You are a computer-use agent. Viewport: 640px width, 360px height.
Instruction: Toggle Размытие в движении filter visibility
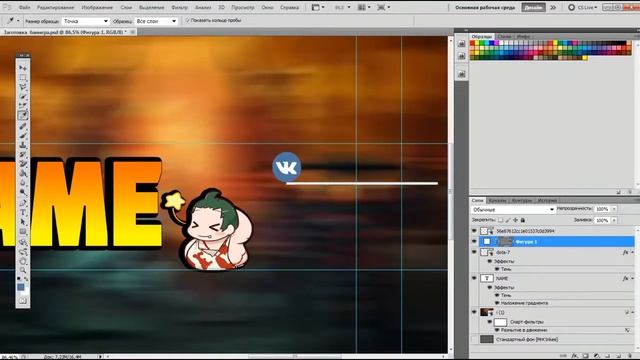pyautogui.click(x=497, y=330)
